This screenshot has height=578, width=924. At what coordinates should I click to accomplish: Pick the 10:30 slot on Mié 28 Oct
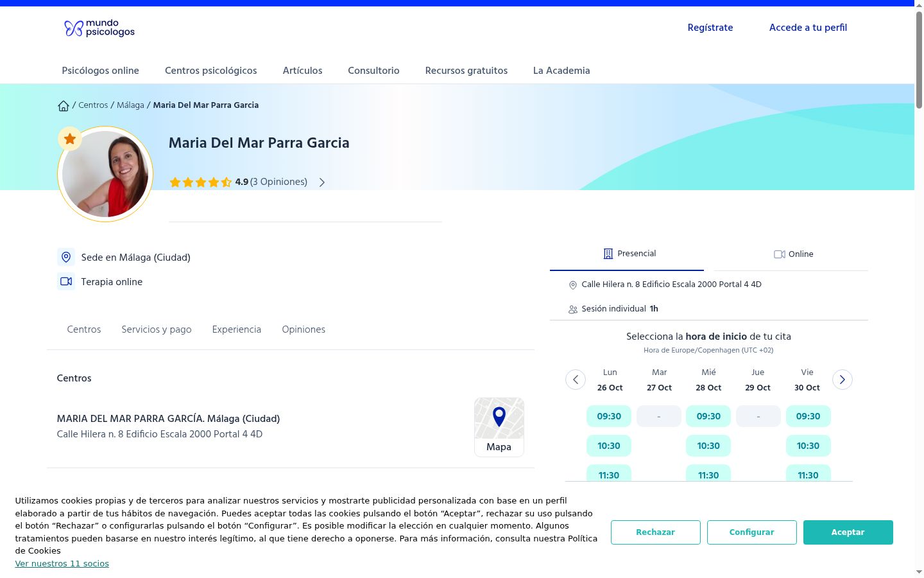pos(708,446)
